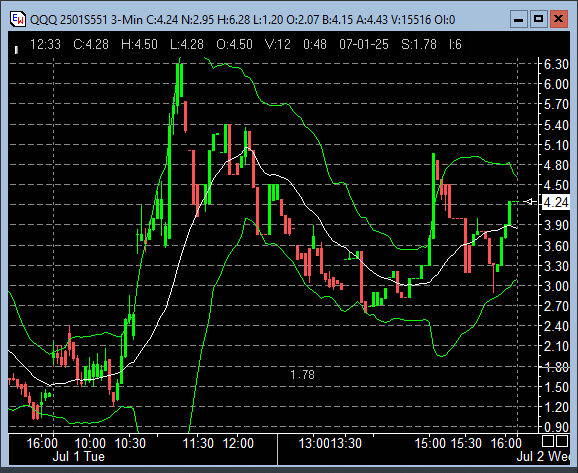Click the small bar indicator left of 12:33

point(16,50)
